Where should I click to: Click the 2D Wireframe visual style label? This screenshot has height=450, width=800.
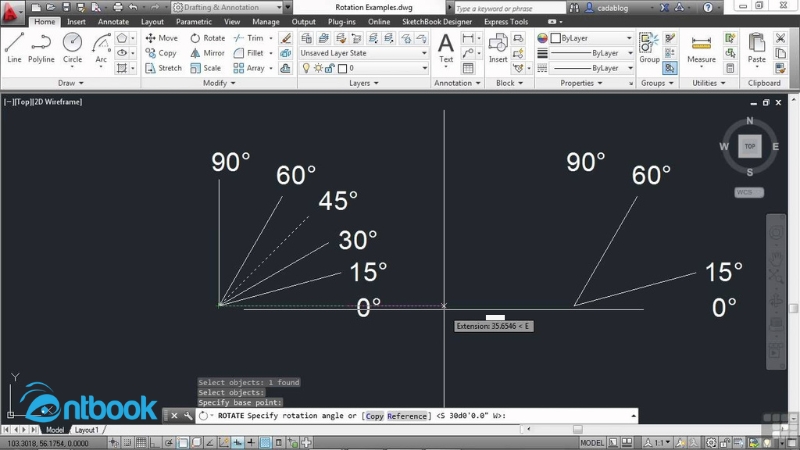pyautogui.click(x=57, y=102)
